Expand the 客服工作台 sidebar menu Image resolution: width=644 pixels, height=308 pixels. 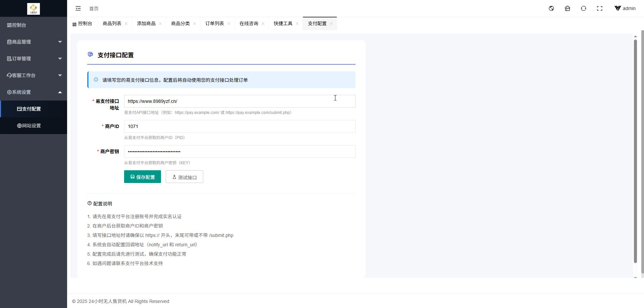pyautogui.click(x=34, y=75)
